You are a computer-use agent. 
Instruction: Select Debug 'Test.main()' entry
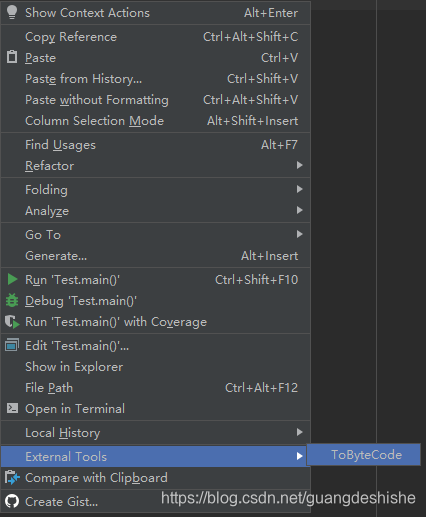coord(156,301)
